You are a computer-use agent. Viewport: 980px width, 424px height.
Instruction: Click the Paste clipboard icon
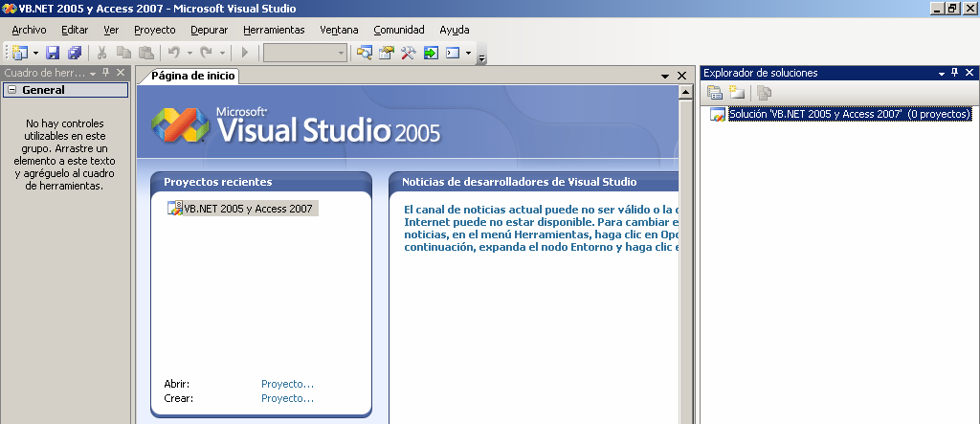coord(145,53)
